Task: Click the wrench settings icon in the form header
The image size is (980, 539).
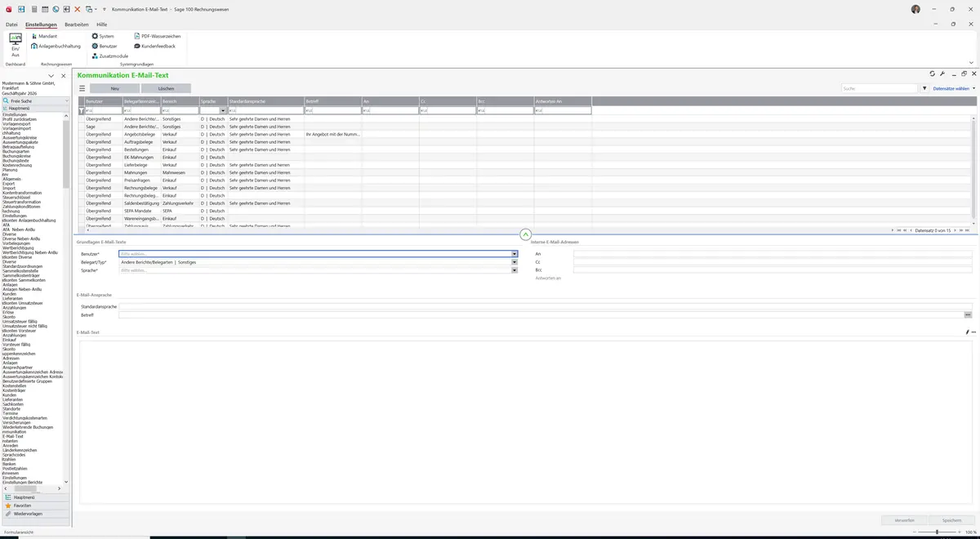Action: pyautogui.click(x=942, y=73)
